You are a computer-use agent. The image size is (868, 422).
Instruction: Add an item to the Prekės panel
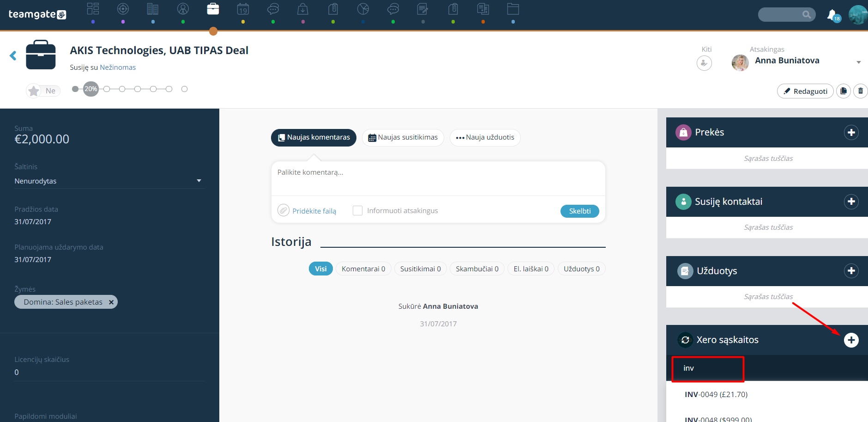pos(851,133)
